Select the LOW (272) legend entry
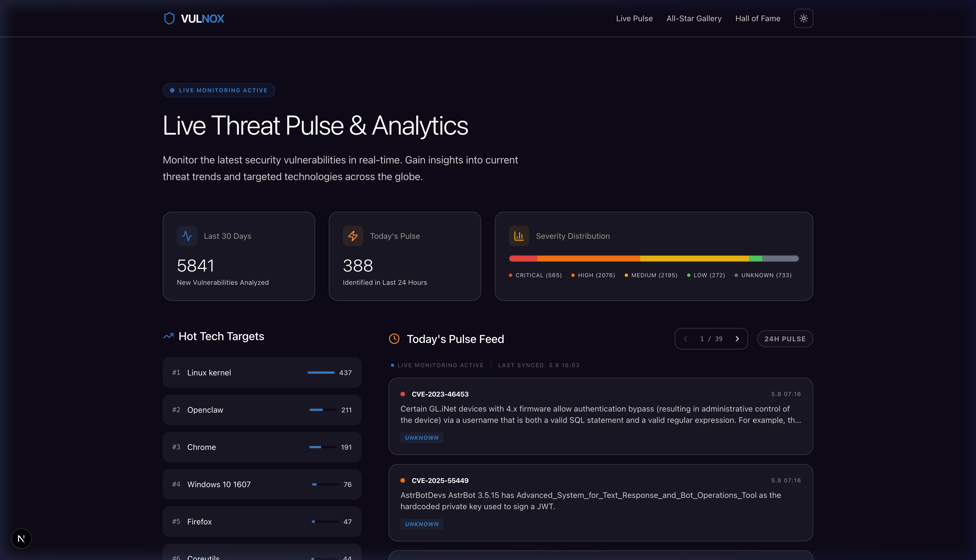The width and height of the screenshot is (976, 560). [x=705, y=275]
